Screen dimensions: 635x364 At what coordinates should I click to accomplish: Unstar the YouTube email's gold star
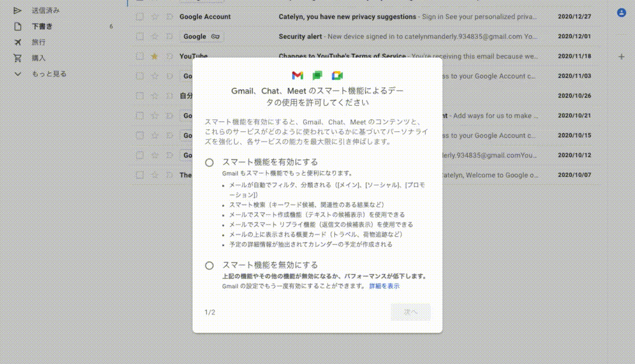tap(154, 56)
